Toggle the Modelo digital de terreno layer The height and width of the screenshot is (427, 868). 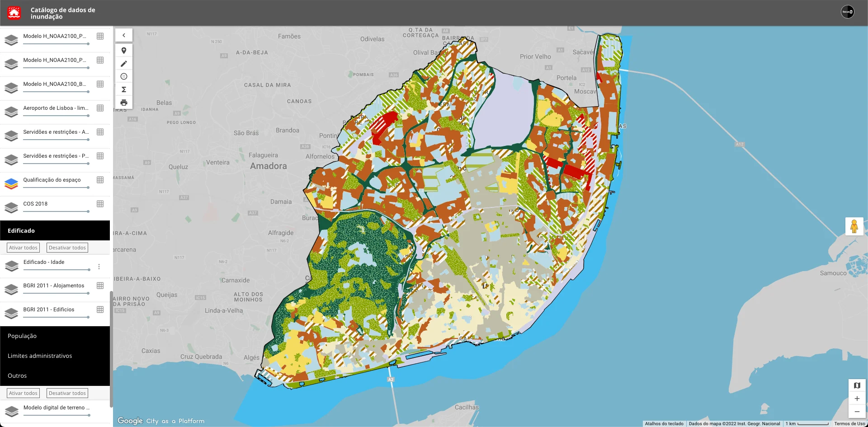point(11,411)
